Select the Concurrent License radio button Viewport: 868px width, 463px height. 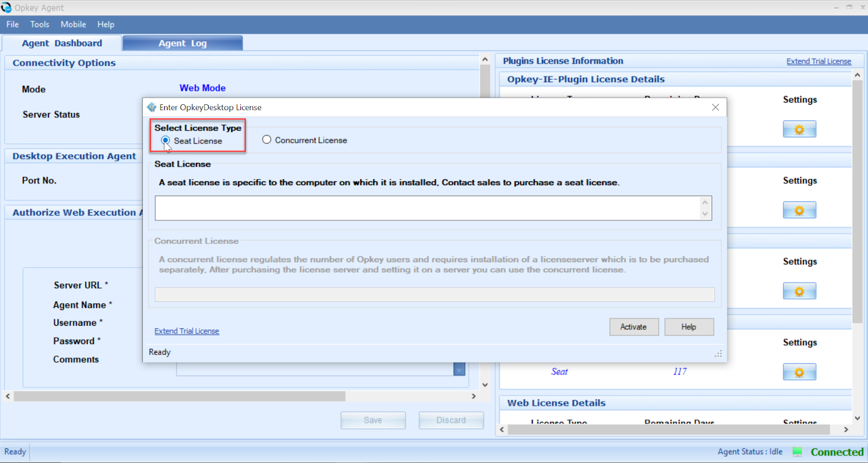pos(266,139)
